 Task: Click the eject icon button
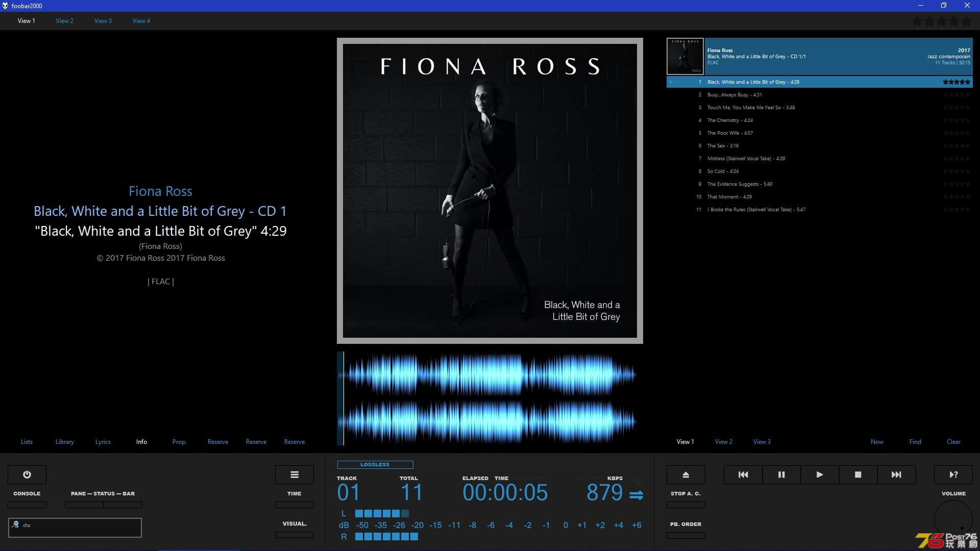click(686, 474)
